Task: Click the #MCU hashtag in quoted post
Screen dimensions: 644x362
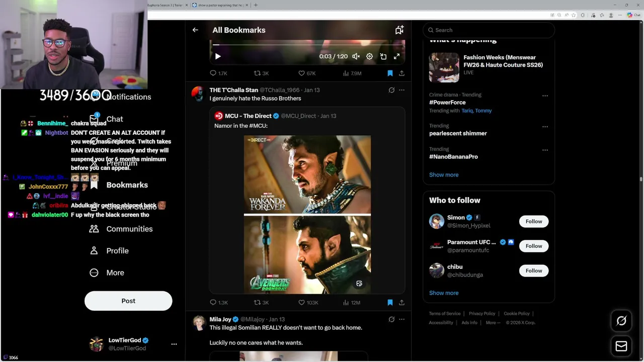Action: click(x=258, y=126)
